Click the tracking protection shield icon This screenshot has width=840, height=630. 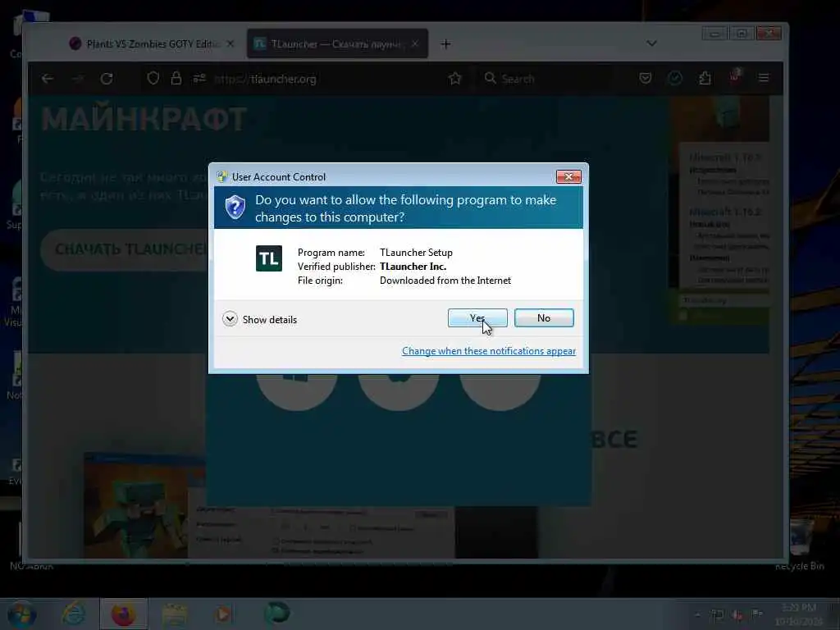tap(153, 78)
